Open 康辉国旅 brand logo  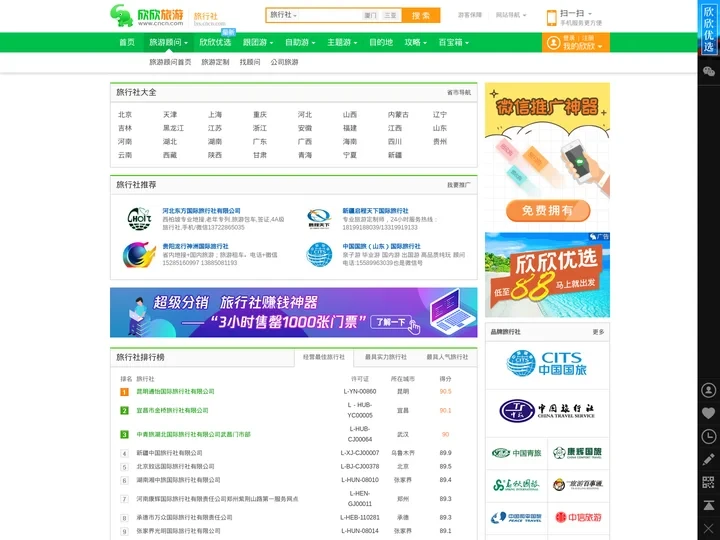578,453
